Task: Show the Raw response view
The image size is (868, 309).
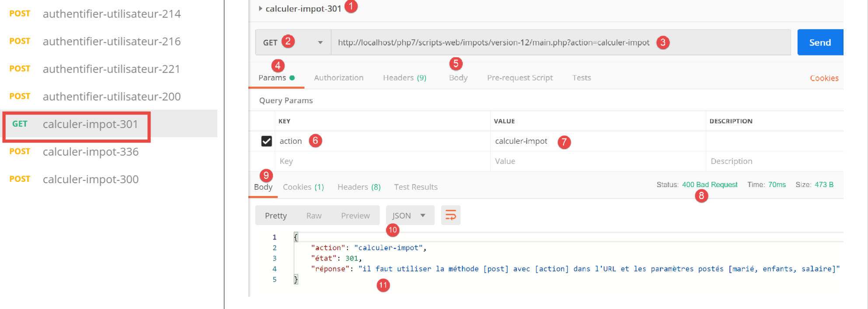Action: pyautogui.click(x=314, y=216)
